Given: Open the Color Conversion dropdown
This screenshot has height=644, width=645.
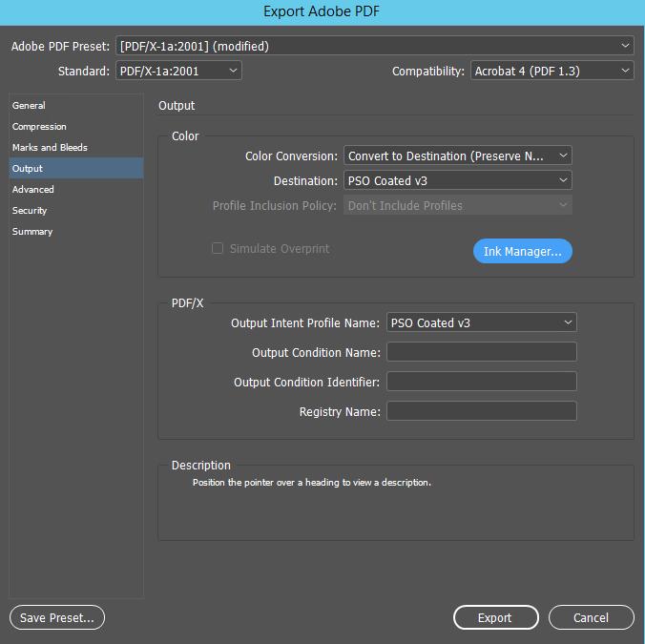Looking at the screenshot, I should tap(458, 156).
